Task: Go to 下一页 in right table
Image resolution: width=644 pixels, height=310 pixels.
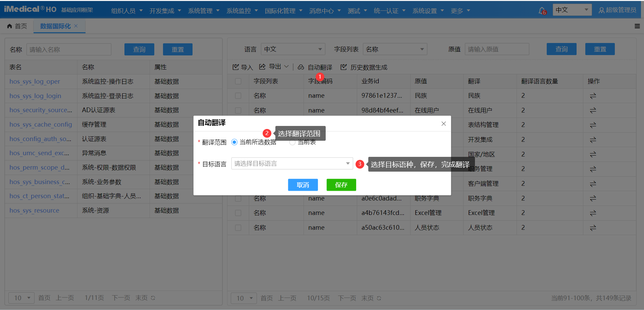Action: pyautogui.click(x=346, y=298)
